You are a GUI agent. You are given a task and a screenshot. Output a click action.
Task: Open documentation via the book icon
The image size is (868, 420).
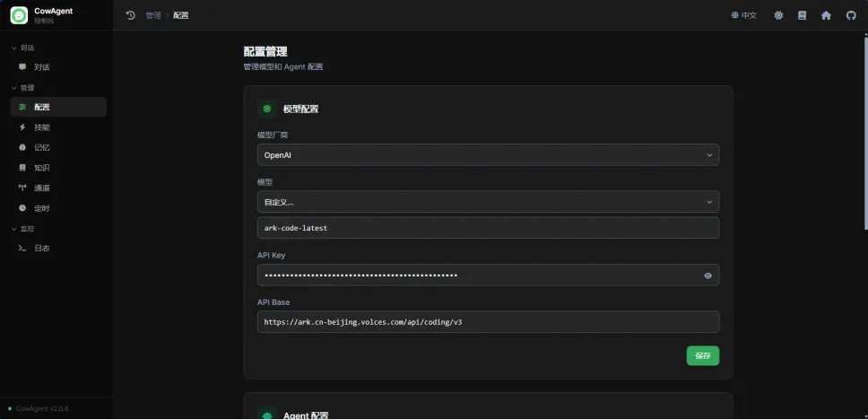pos(803,15)
